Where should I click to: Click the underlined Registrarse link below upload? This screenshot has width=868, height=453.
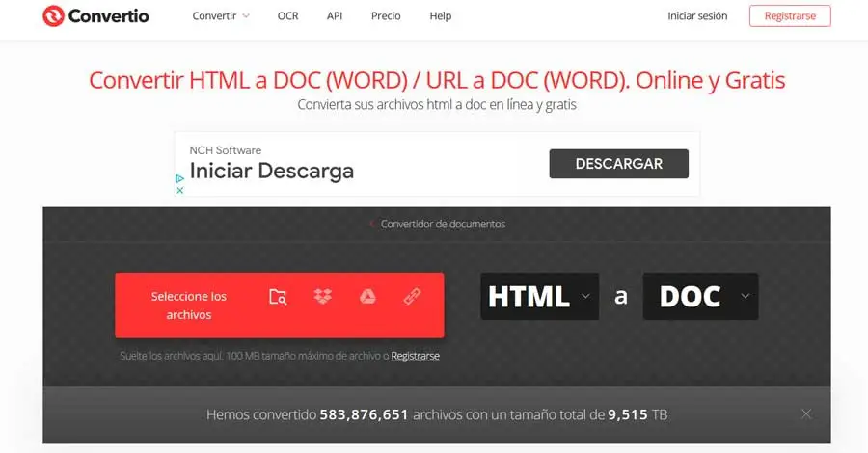point(415,356)
